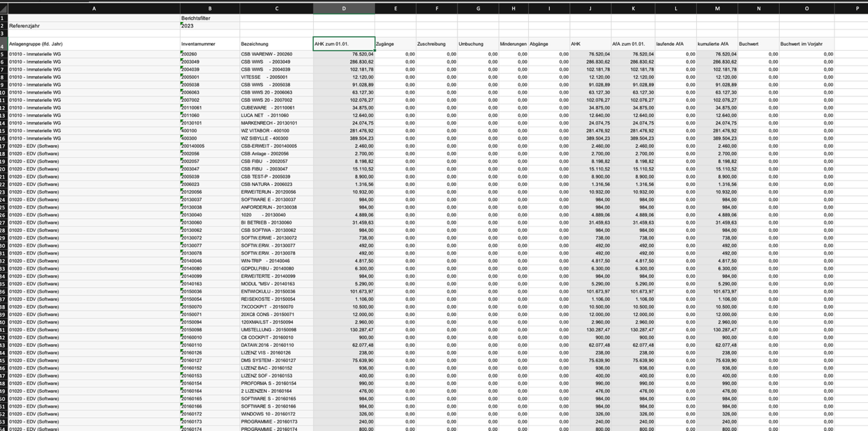Select the column D header
The height and width of the screenshot is (431, 868).
point(343,8)
